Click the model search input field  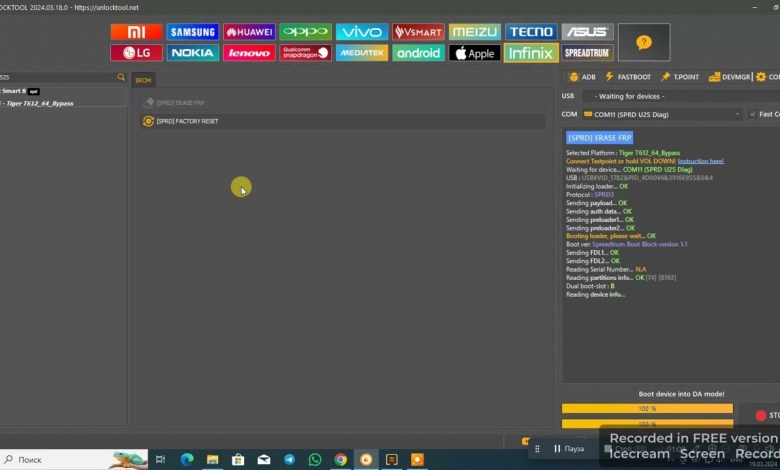pyautogui.click(x=57, y=77)
